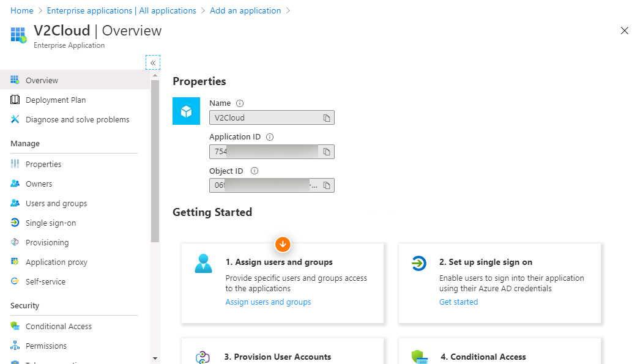Viewport: 632px width, 364px height.
Task: Click the V2Cloud enterprise application icon in header
Action: [x=18, y=35]
